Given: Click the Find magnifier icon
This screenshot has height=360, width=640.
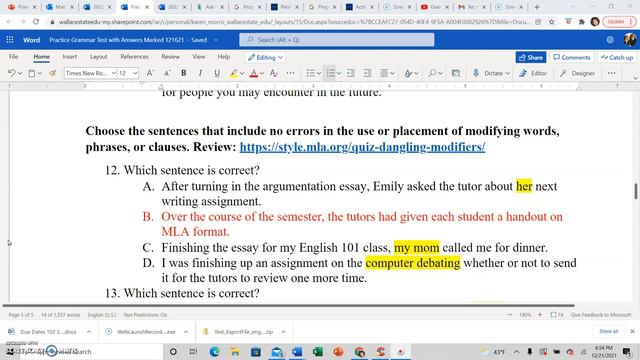Looking at the screenshot, I should (x=432, y=73).
